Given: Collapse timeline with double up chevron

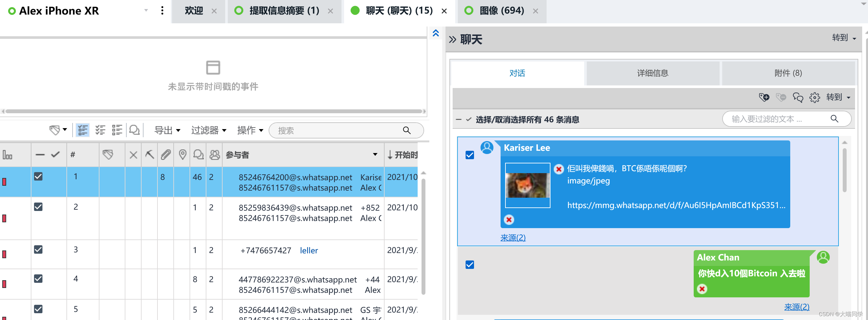Looking at the screenshot, I should tap(436, 33).
